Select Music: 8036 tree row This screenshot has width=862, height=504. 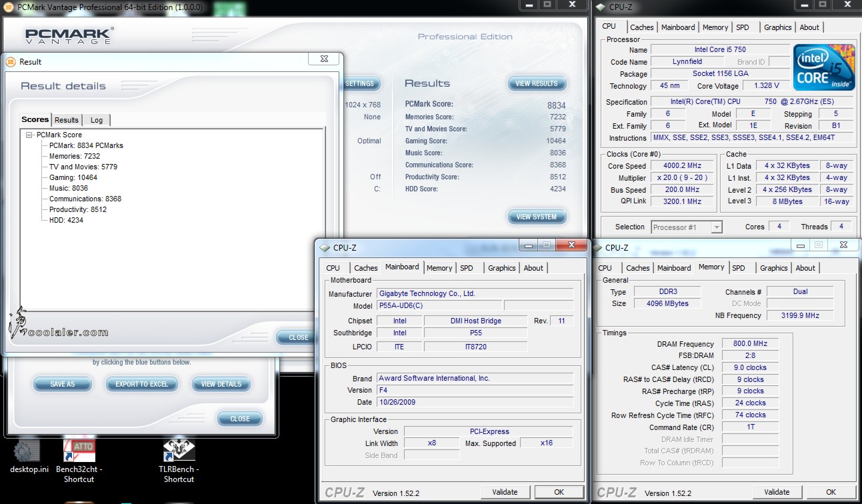69,188
